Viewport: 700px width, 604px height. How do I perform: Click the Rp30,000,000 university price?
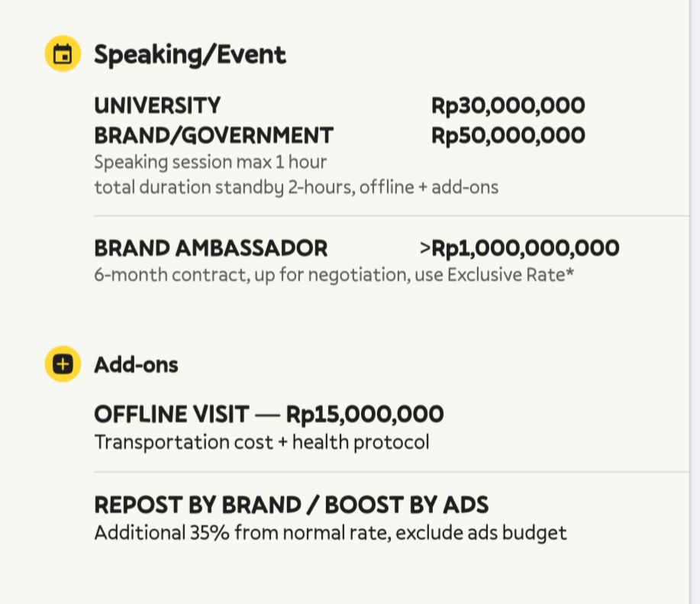point(508,105)
